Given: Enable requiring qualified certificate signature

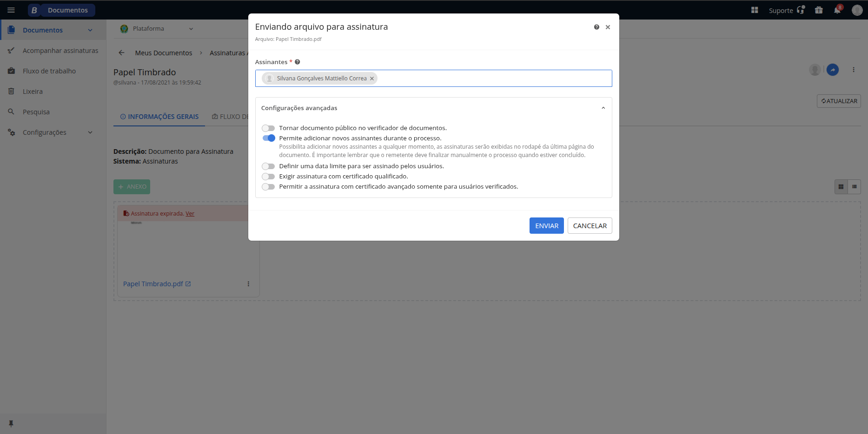Looking at the screenshot, I should [268, 177].
